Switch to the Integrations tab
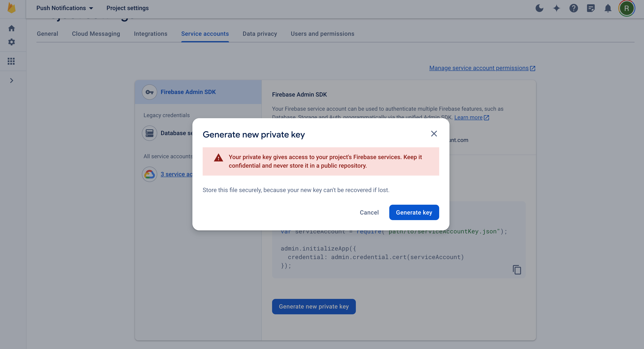The width and height of the screenshot is (644, 349). pyautogui.click(x=150, y=34)
